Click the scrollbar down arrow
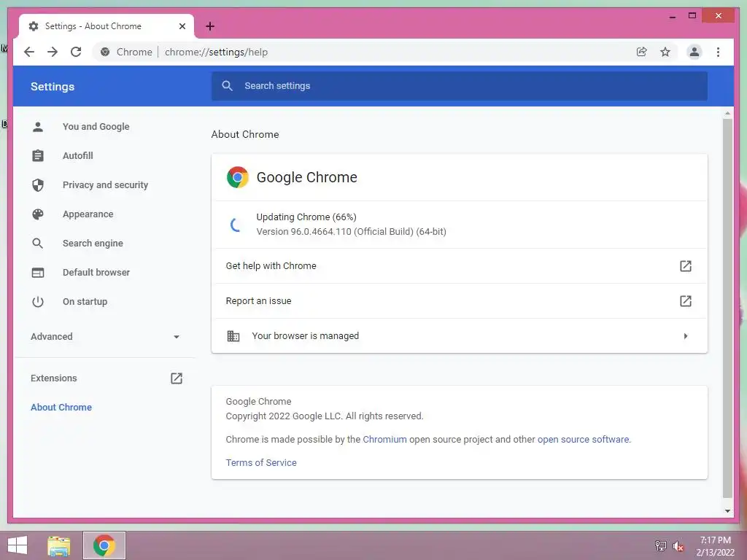This screenshot has width=747, height=560. (x=727, y=511)
